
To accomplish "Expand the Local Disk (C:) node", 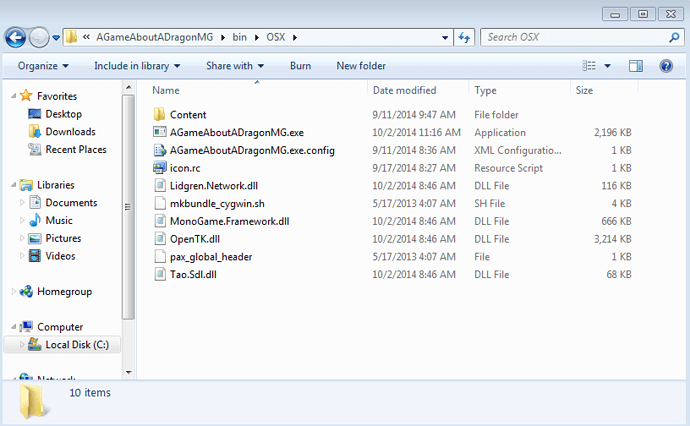I will [x=22, y=345].
